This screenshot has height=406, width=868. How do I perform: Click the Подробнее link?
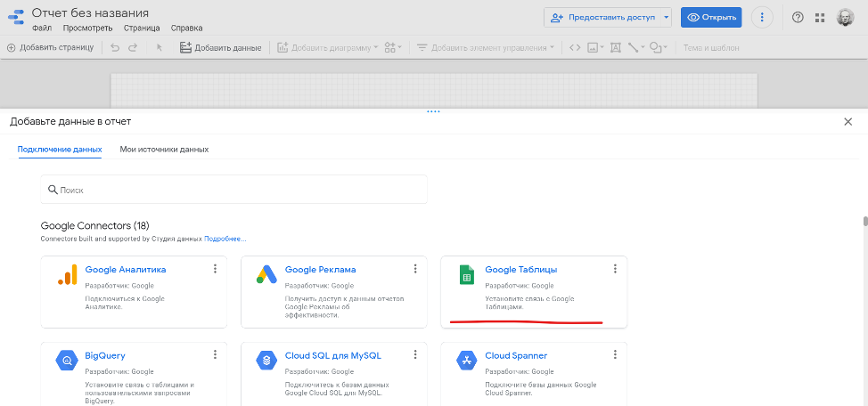[x=225, y=239]
